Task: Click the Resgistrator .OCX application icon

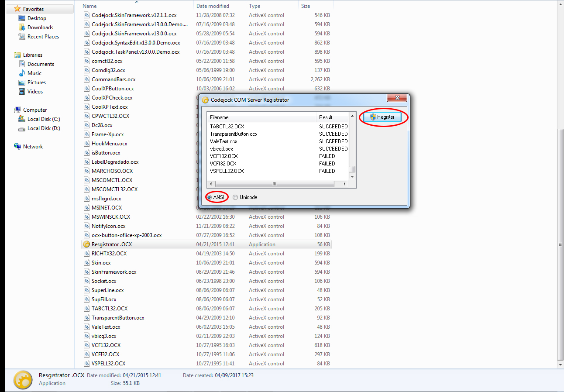Action: [86, 244]
